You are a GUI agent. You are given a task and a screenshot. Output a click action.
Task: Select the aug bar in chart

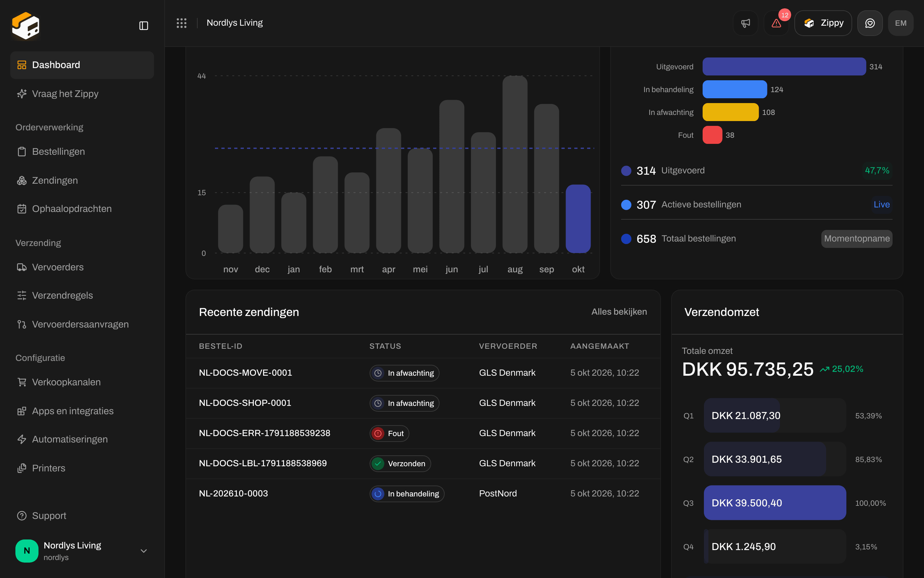pyautogui.click(x=515, y=164)
